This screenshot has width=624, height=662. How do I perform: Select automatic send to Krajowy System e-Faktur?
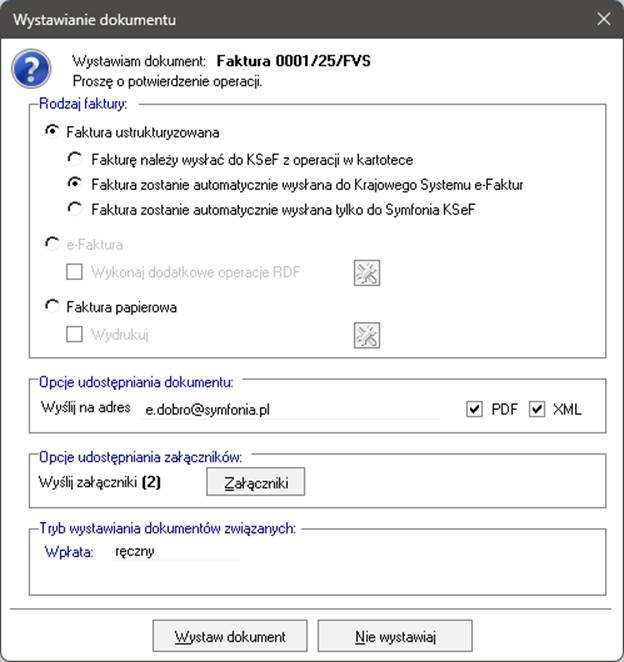(x=75, y=184)
